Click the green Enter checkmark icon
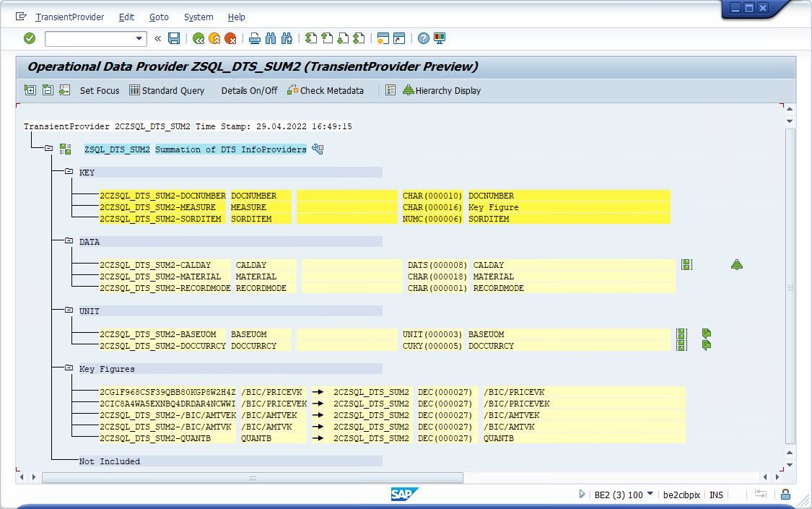 (30, 38)
